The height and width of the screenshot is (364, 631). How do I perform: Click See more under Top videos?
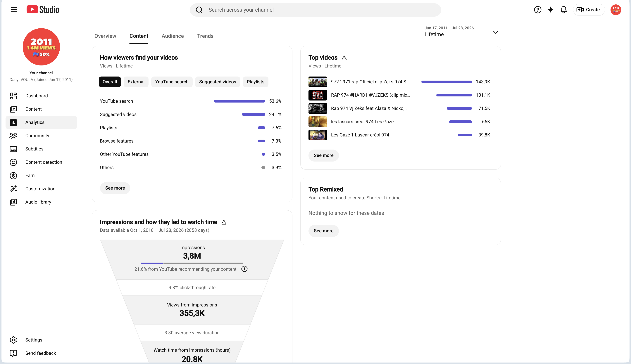coord(323,155)
